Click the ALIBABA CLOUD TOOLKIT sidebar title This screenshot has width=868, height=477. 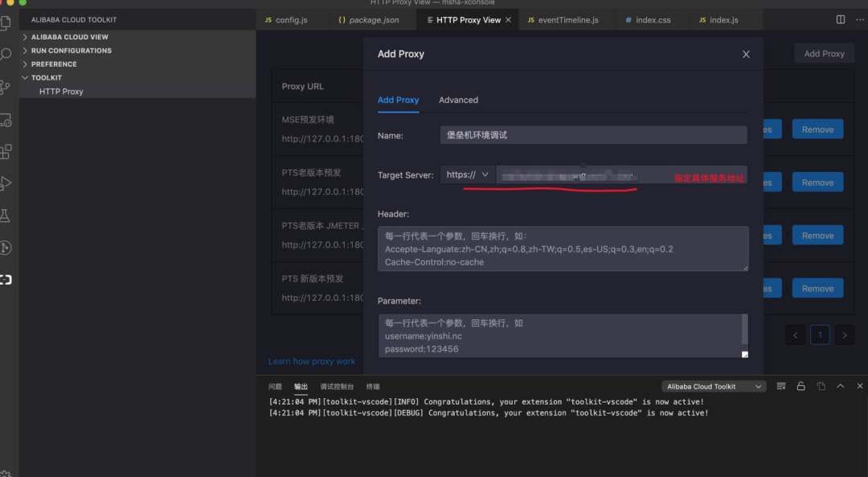(x=74, y=20)
